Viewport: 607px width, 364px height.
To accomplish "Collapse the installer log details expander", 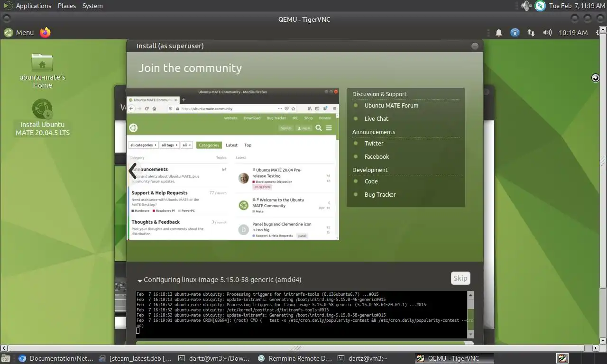I will (140, 281).
